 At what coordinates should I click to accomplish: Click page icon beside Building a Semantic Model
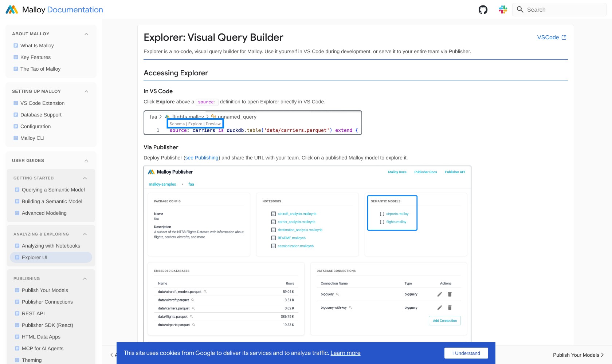[17, 201]
